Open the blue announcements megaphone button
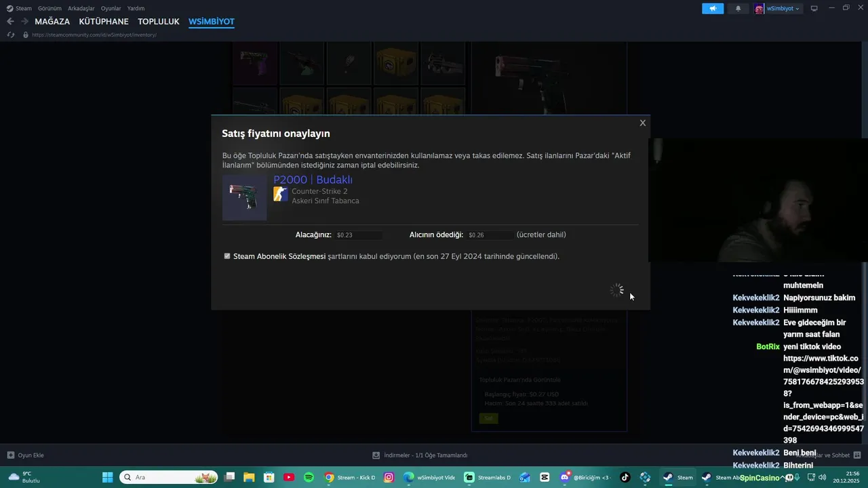Screen dimensions: 868x488 pos(713,9)
